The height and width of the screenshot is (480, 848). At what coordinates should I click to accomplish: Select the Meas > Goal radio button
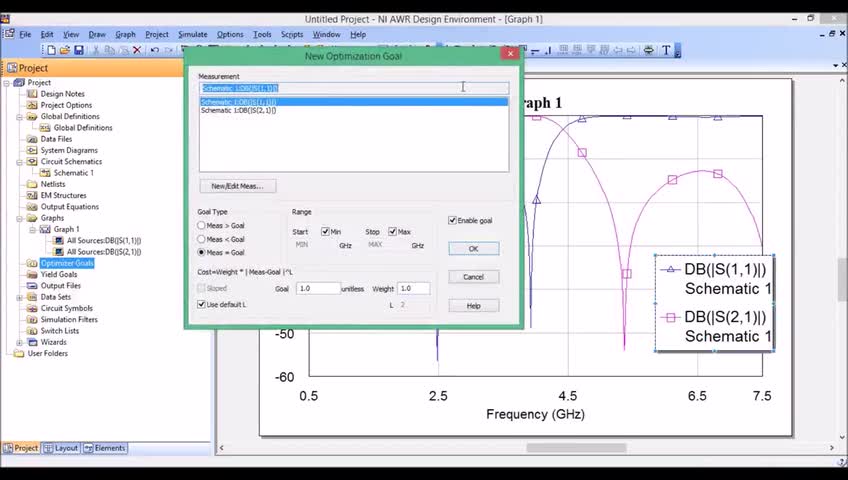201,225
